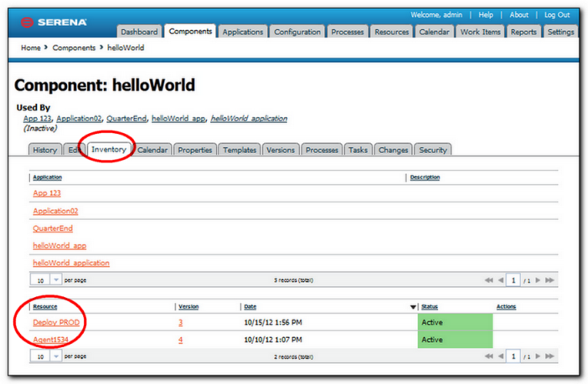
Task: Switch to component Processes sub-tab
Action: point(322,150)
